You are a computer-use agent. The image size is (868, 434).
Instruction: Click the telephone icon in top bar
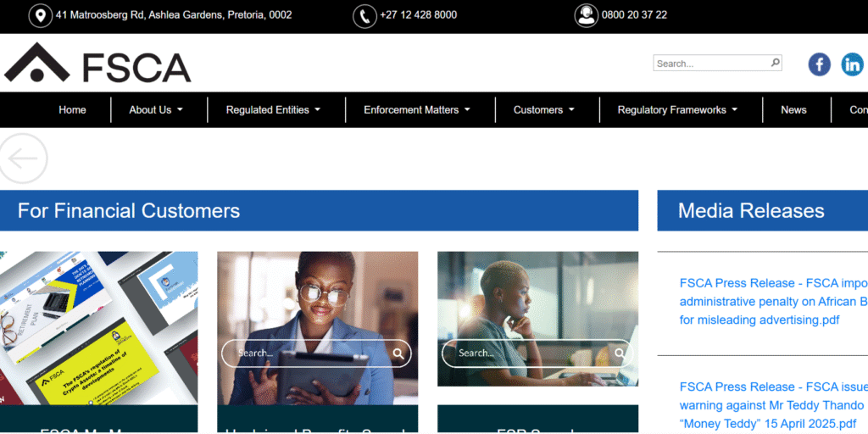point(364,15)
